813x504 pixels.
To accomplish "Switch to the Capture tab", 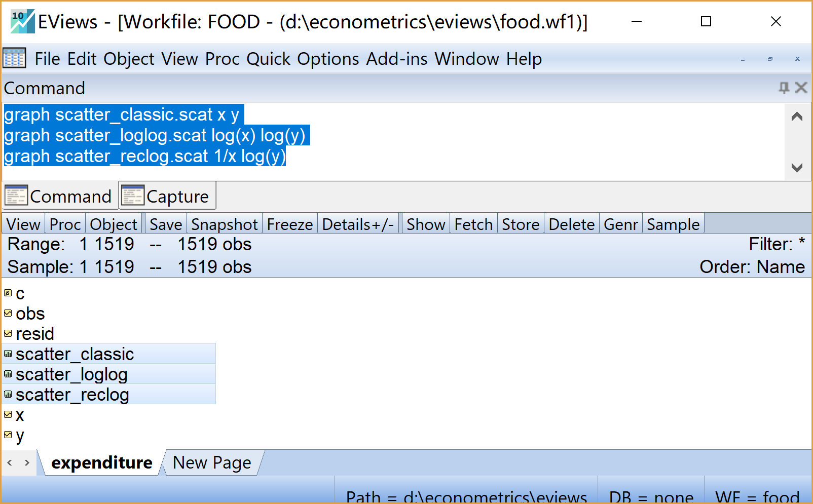I will [168, 196].
